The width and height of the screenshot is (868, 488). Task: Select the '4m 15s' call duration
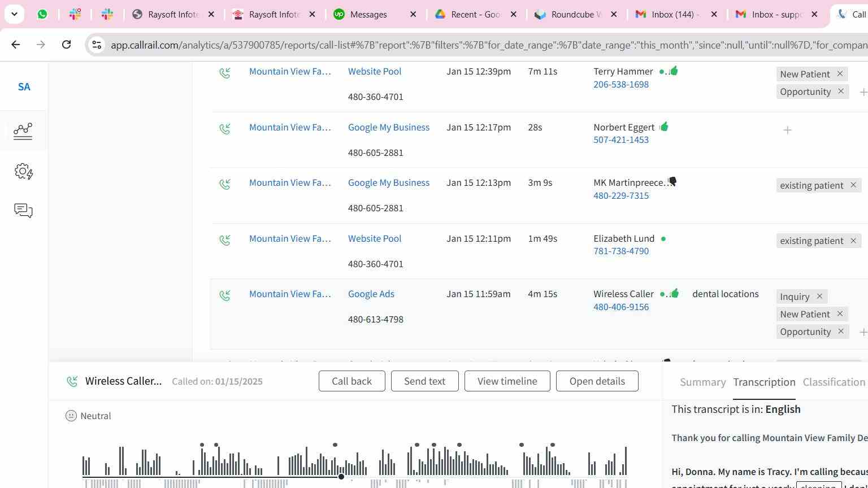542,294
